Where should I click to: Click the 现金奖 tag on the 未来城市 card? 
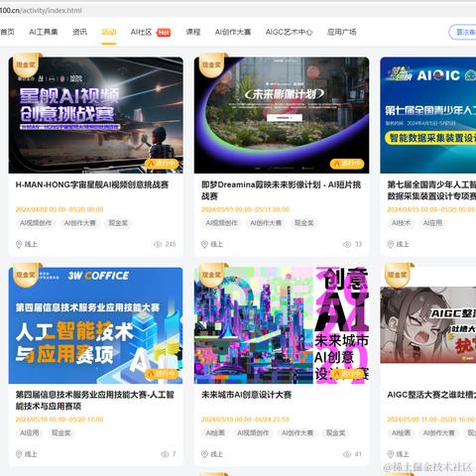pyautogui.click(x=335, y=433)
